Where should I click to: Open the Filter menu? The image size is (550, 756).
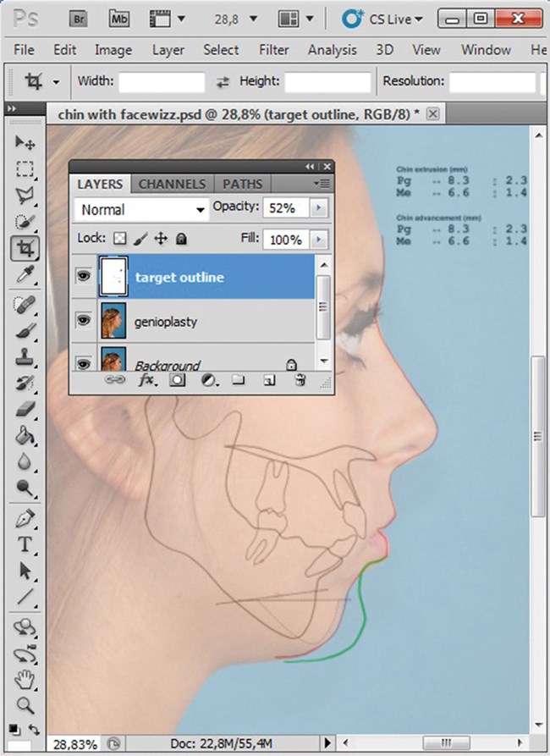273,50
